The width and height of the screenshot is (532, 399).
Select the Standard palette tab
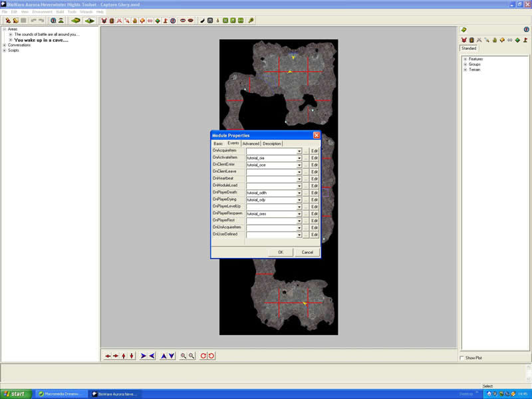coord(469,48)
